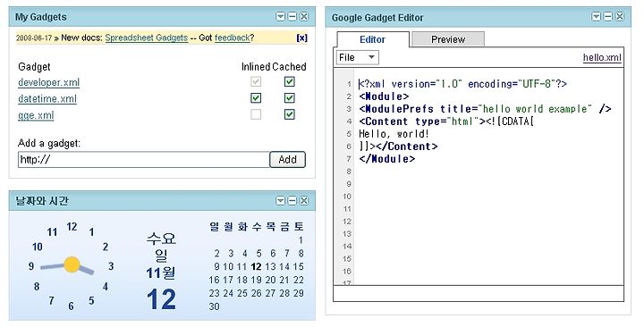The image size is (644, 327).
Task: Open datetime.xml gadget link
Action: click(47, 99)
